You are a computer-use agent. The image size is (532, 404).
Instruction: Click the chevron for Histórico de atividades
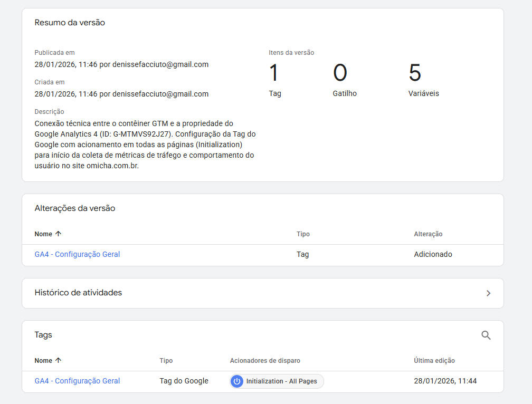(x=489, y=293)
